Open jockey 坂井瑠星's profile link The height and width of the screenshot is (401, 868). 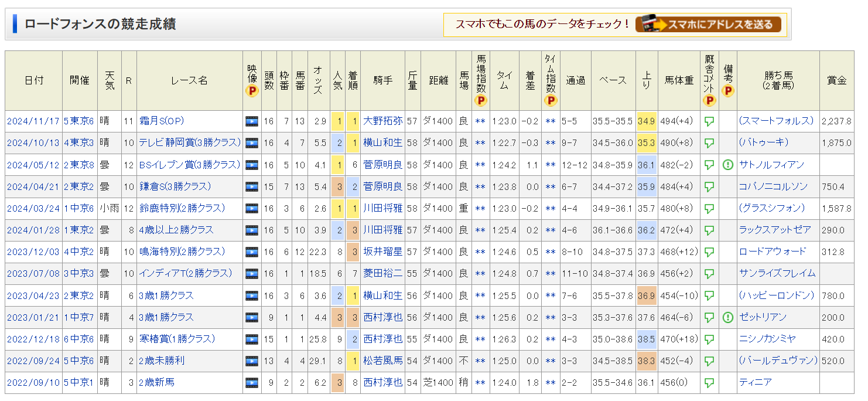[382, 252]
